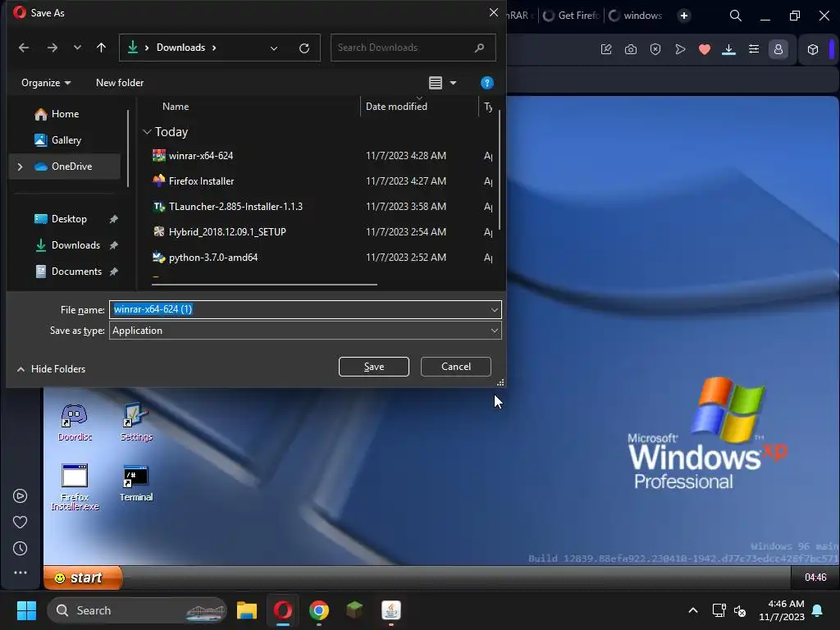Switch to the Get Firefox browser tab
Screen dimensions: 840x630
click(571, 16)
